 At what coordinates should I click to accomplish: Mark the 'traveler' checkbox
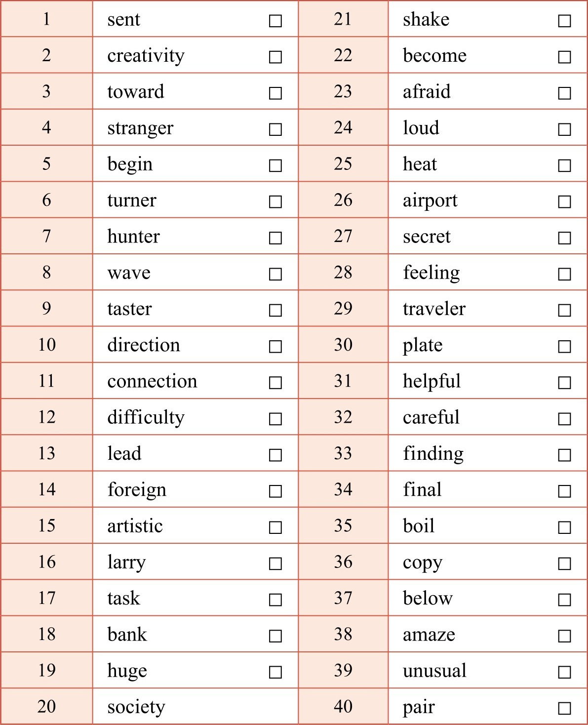(564, 310)
